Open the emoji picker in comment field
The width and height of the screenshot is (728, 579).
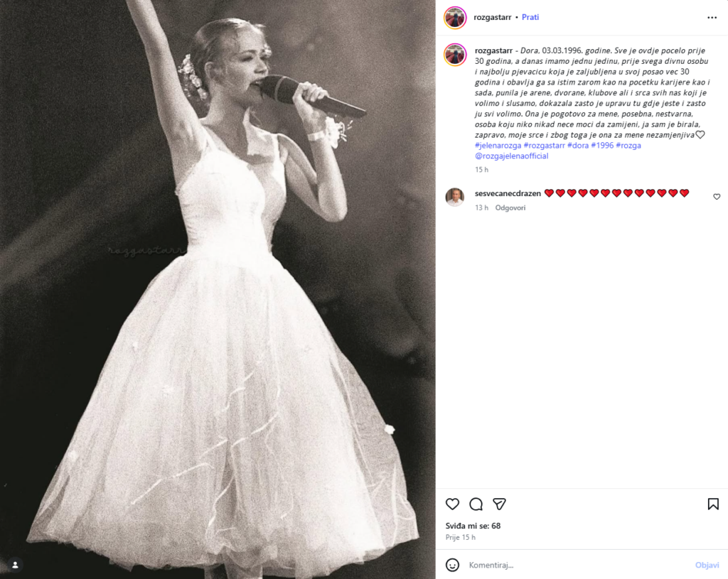coord(452,565)
